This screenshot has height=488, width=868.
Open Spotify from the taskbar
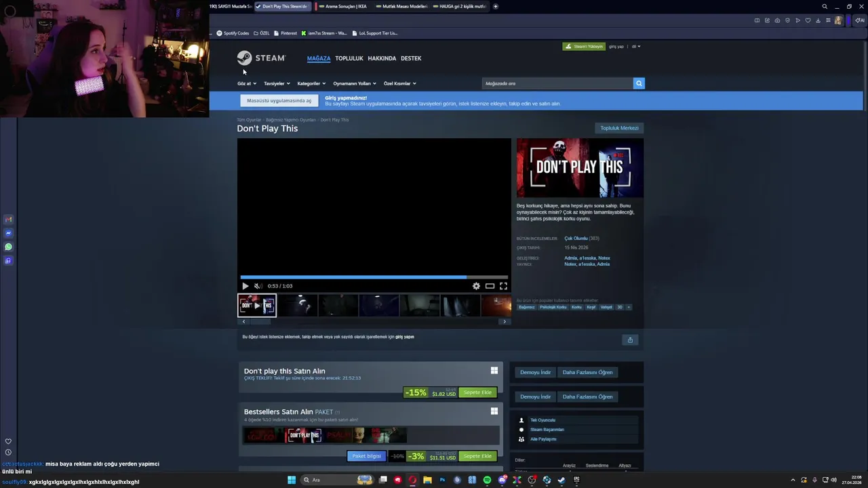pos(487,480)
